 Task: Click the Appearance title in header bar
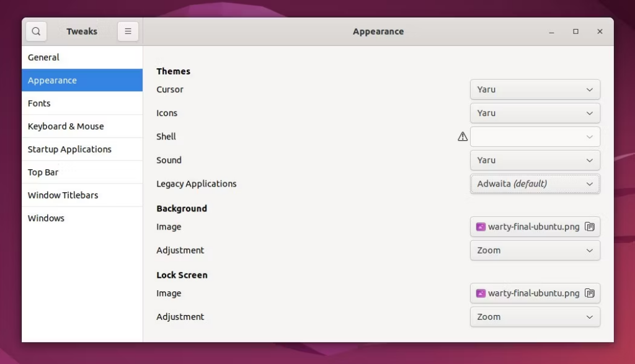tap(378, 32)
